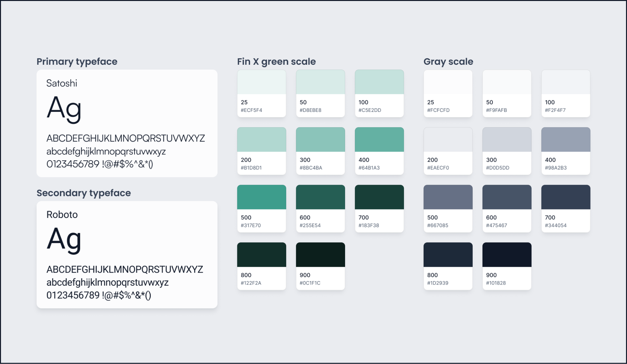Choose green 900 swatch #0C1F1C
627x364 pixels.
click(x=320, y=255)
